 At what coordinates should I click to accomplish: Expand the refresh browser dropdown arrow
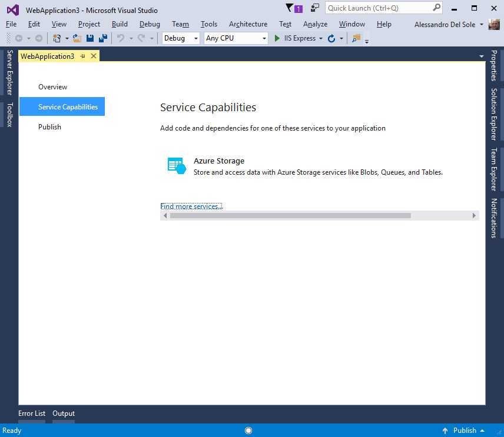(x=341, y=39)
